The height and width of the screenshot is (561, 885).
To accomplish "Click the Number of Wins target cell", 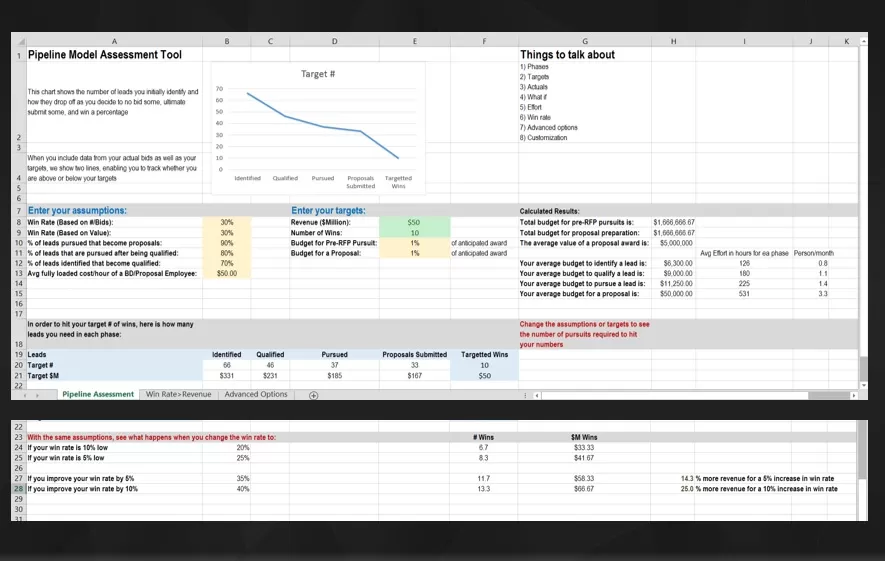I will pyautogui.click(x=413, y=233).
